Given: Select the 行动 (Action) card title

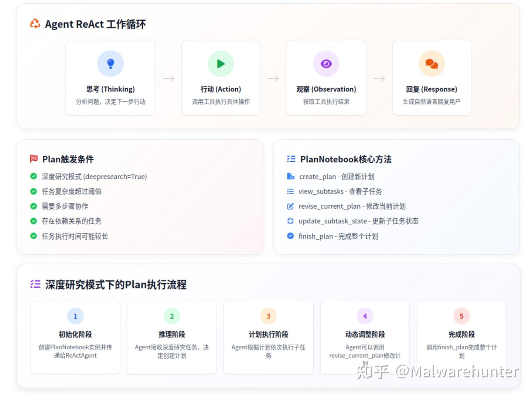Looking at the screenshot, I should (x=221, y=89).
